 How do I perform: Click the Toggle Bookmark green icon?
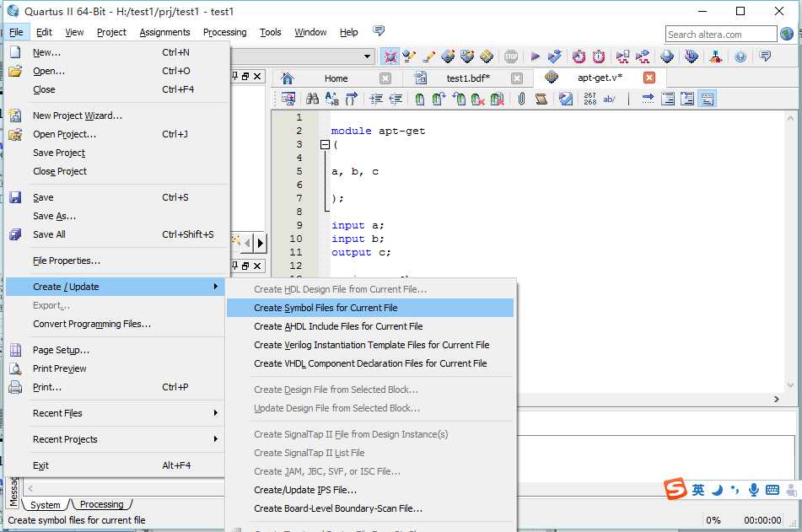(419, 99)
